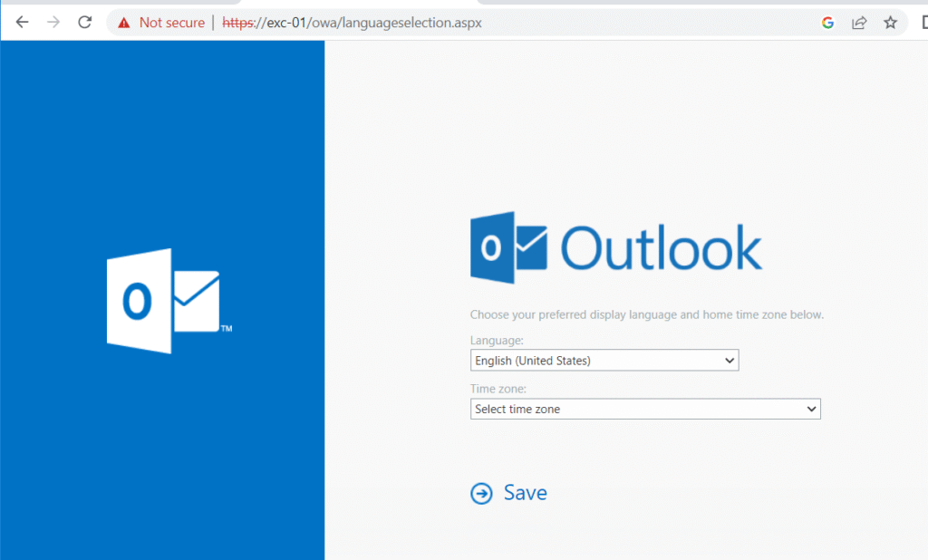Click the blue Outlook envelope logo beside title

[508, 247]
